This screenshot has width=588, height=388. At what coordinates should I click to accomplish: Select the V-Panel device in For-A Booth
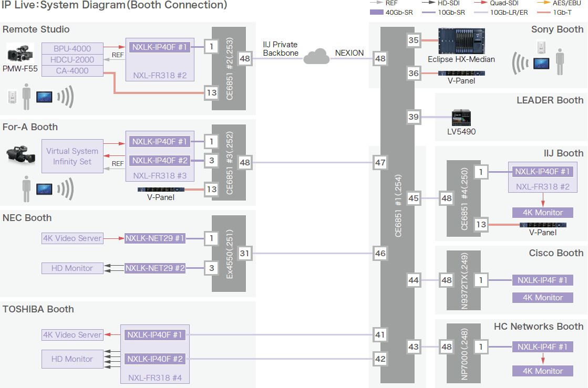point(161,190)
